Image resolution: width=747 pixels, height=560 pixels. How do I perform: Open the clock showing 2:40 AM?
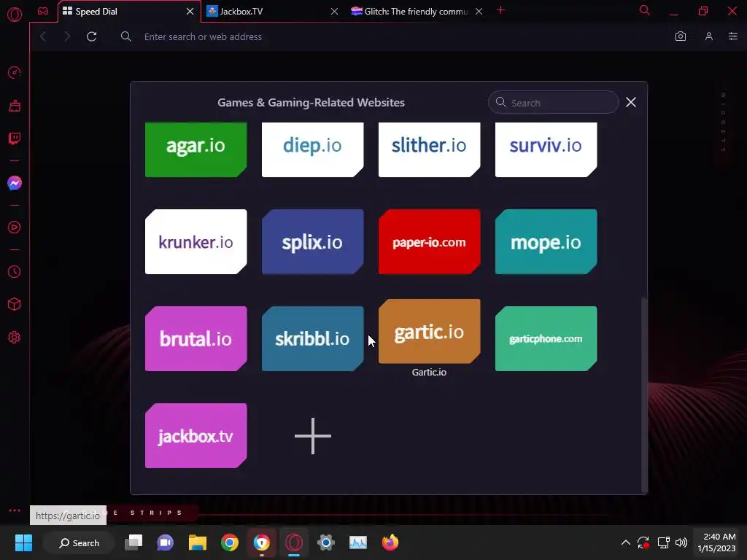click(x=716, y=542)
